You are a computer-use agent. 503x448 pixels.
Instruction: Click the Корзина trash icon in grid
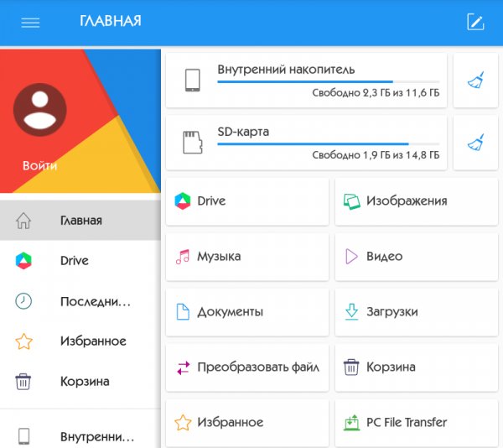click(351, 367)
